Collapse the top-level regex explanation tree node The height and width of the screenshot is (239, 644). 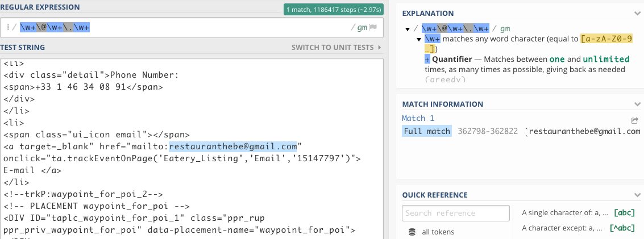(x=408, y=29)
